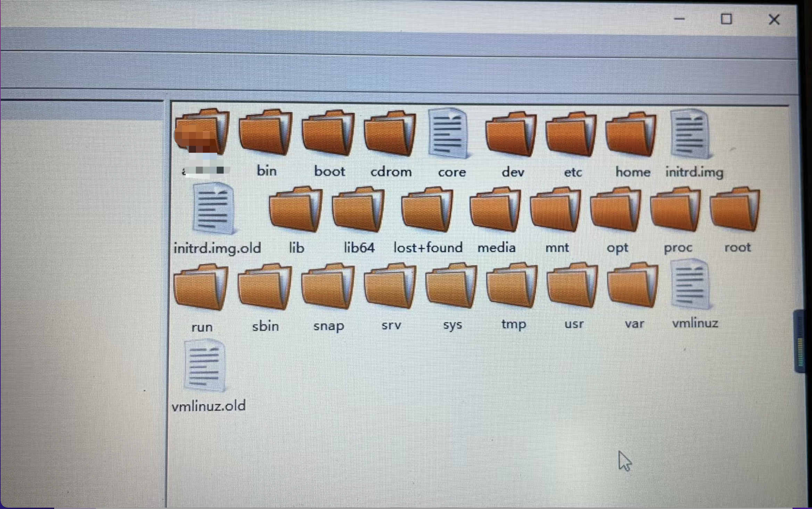The height and width of the screenshot is (509, 812).
Task: Open the dev folder
Action: [x=512, y=134]
